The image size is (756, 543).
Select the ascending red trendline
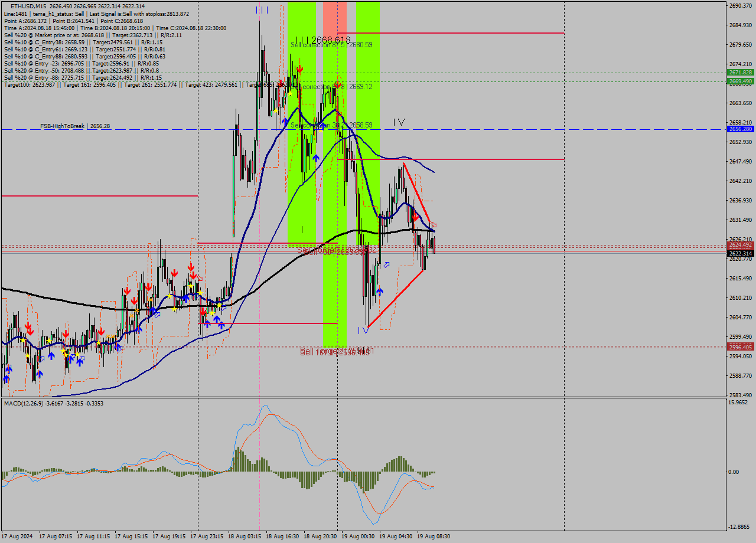[x=396, y=298]
